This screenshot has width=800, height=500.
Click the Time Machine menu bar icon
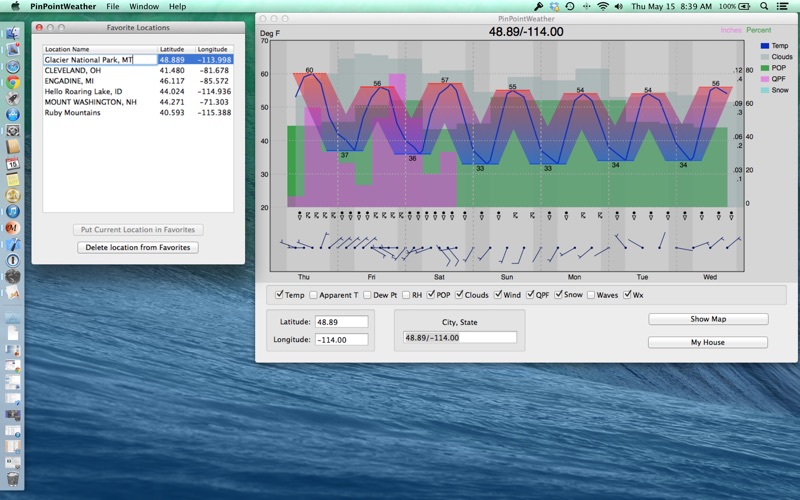[570, 6]
